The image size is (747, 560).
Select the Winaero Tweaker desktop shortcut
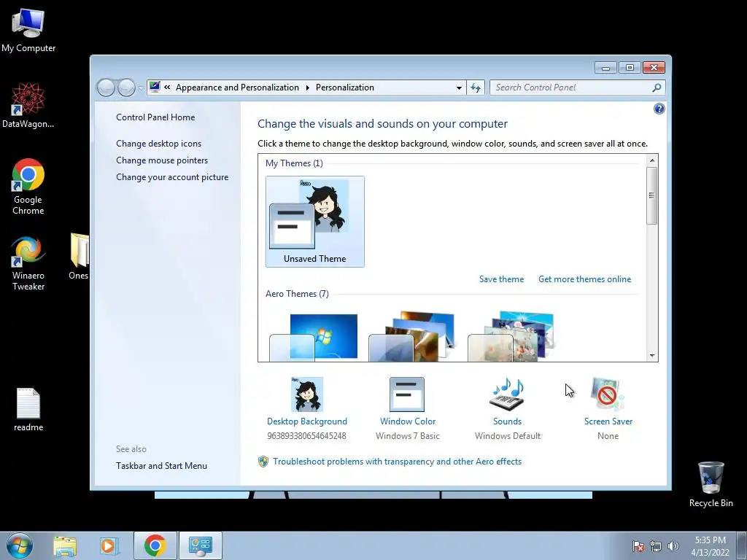pyautogui.click(x=28, y=262)
